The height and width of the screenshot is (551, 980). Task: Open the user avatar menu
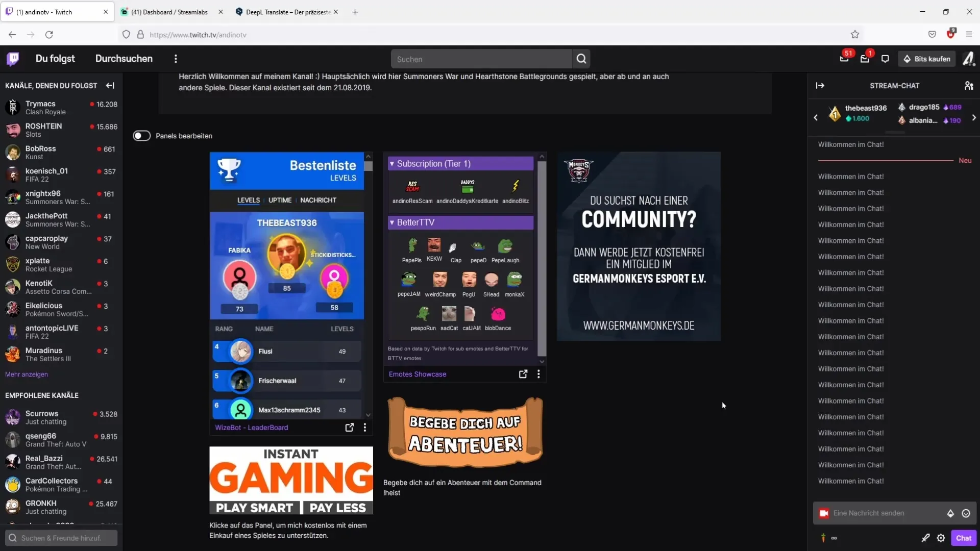click(x=968, y=59)
